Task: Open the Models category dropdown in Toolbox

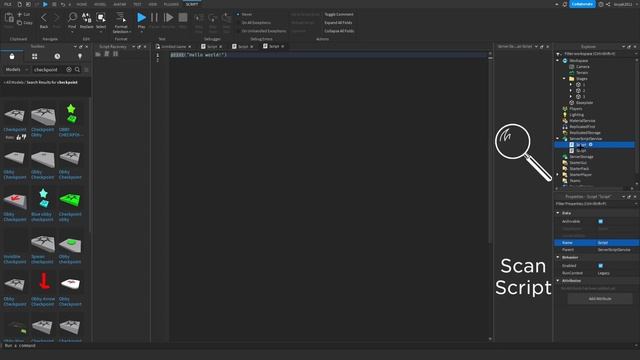Action: (16, 69)
